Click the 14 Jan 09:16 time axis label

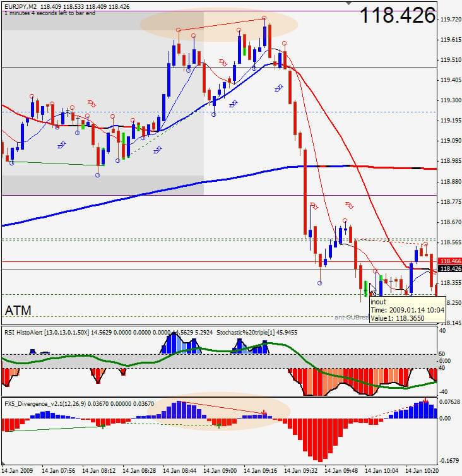261,471
